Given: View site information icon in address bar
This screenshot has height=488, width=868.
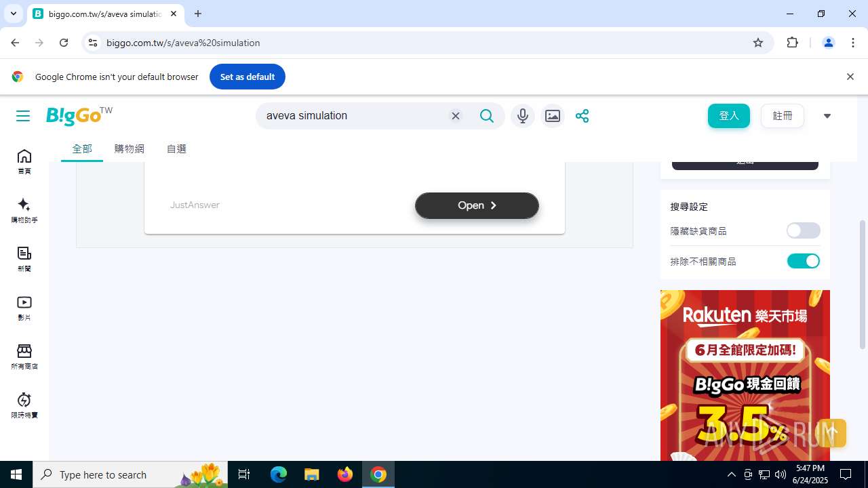Looking at the screenshot, I should pyautogui.click(x=93, y=43).
